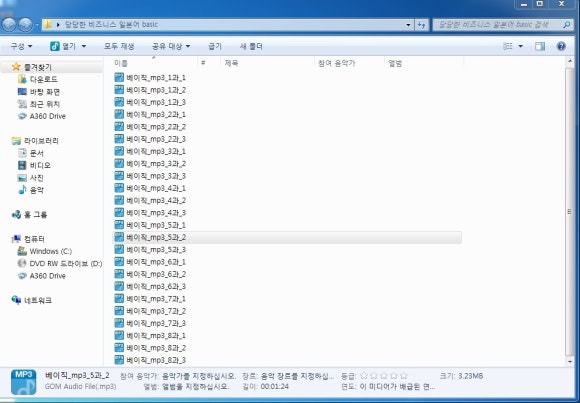Set the fifth rating star
The width and height of the screenshot is (580, 403).
click(x=404, y=376)
